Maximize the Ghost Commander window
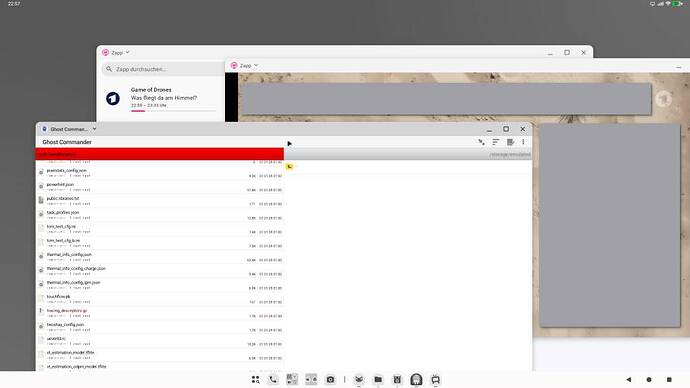This screenshot has height=388, width=690. [506, 129]
